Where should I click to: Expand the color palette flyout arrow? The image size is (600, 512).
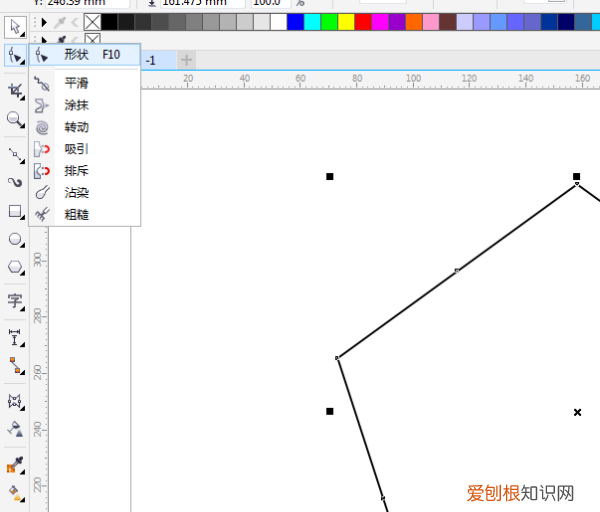pos(44,21)
